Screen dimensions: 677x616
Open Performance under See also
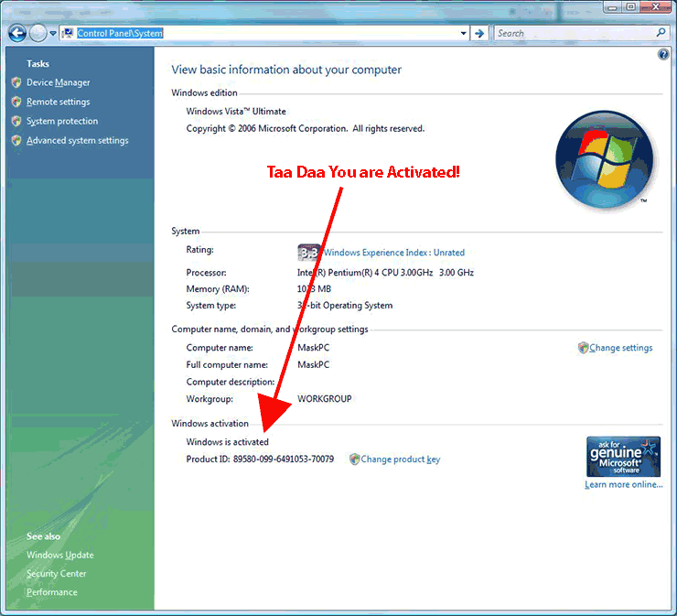52,592
